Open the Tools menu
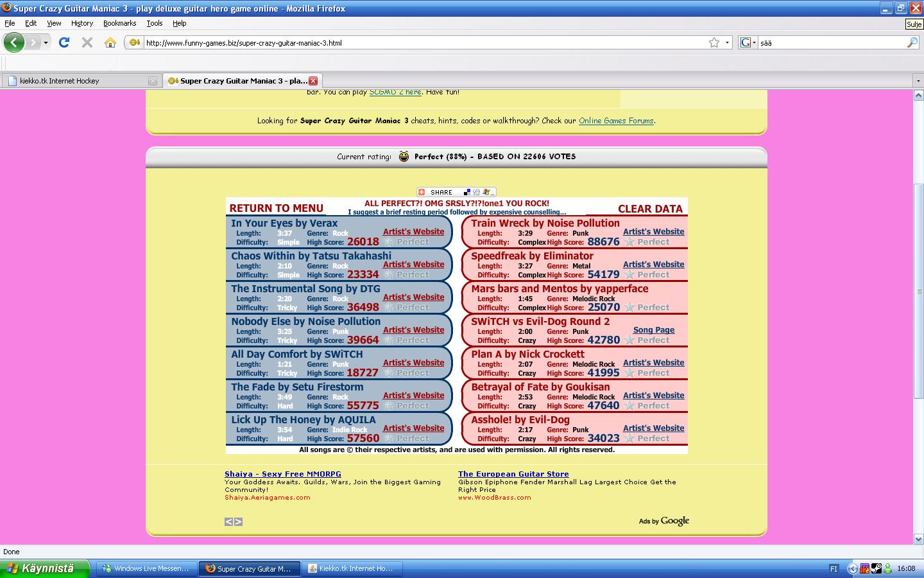The width and height of the screenshot is (924, 578). coord(155,23)
